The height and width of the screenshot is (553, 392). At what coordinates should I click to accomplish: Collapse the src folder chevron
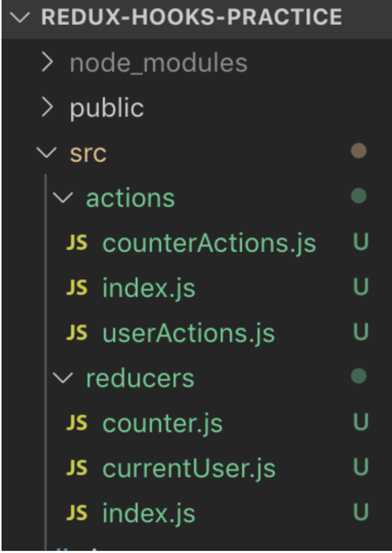click(47, 153)
